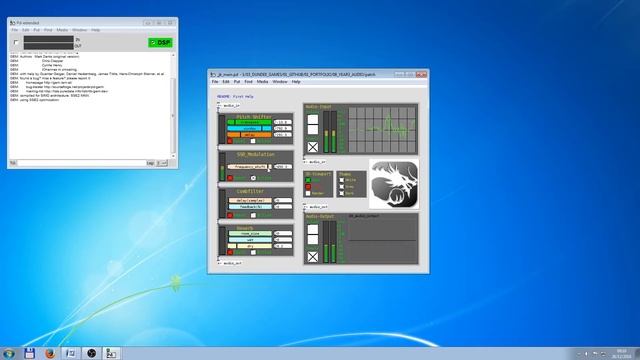
Task: Click the red reset button in Reverb
Action: click(230, 252)
